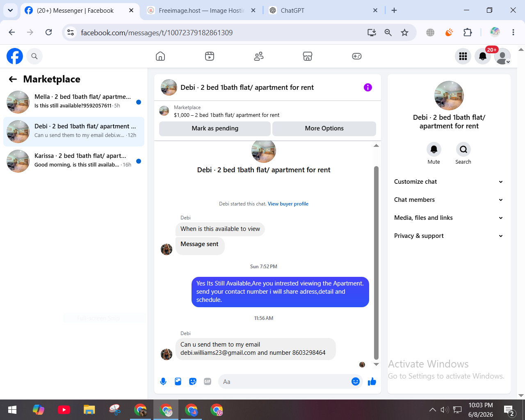Bookmark this tab with star icon
Image resolution: width=525 pixels, height=420 pixels.
[405, 32]
